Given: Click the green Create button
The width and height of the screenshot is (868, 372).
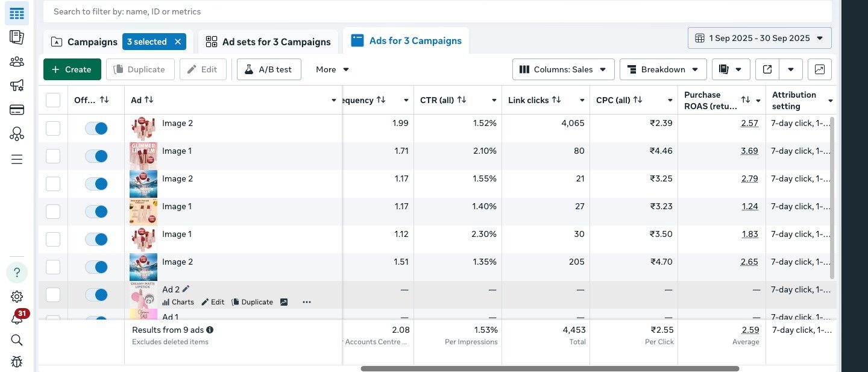Looking at the screenshot, I should [x=72, y=69].
